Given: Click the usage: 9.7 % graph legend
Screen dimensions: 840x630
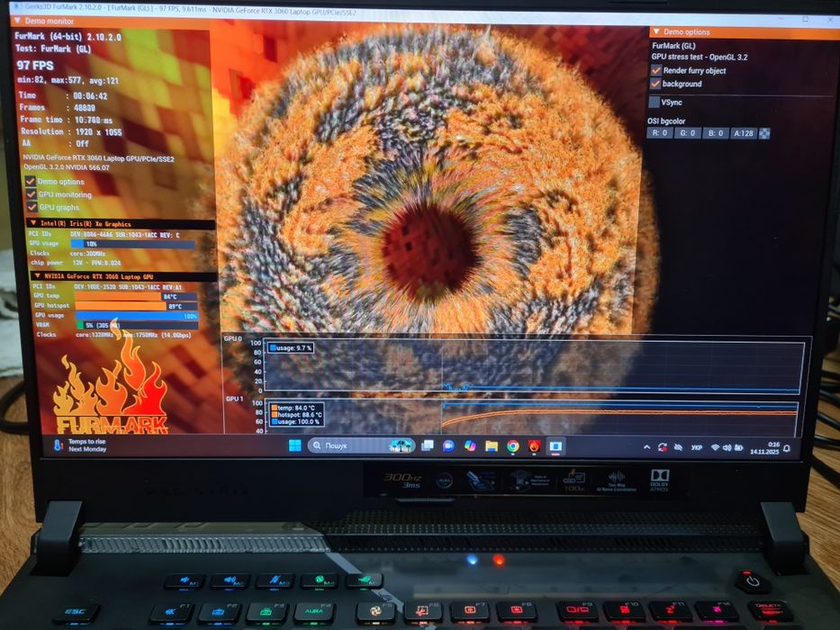Looking at the screenshot, I should pos(291,347).
